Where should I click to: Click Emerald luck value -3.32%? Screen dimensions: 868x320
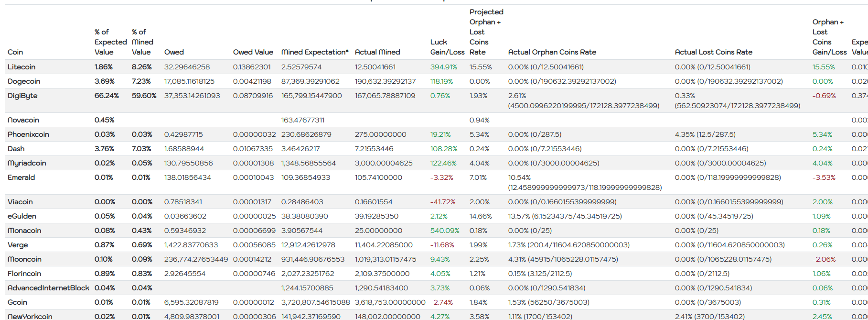[x=441, y=177]
